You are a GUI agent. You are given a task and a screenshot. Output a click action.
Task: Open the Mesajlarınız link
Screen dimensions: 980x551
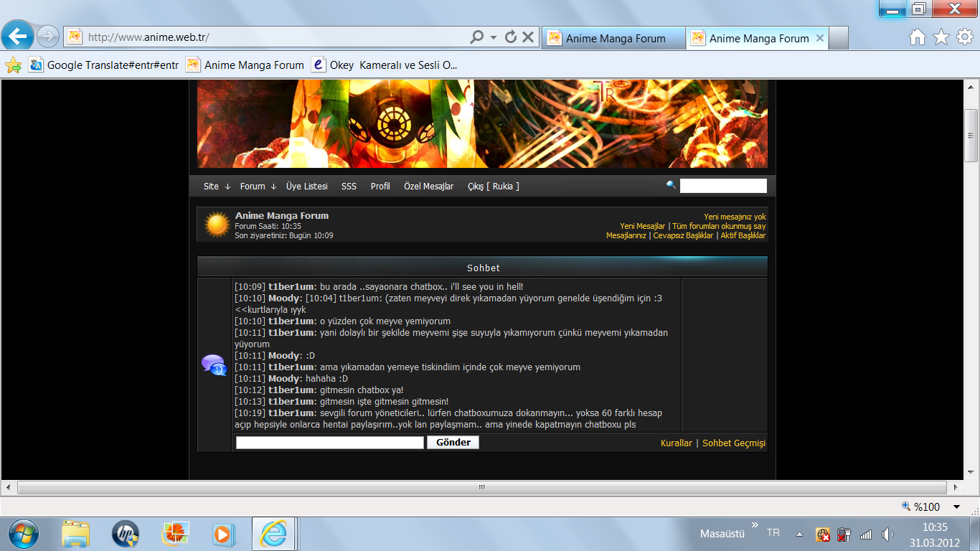tap(626, 235)
